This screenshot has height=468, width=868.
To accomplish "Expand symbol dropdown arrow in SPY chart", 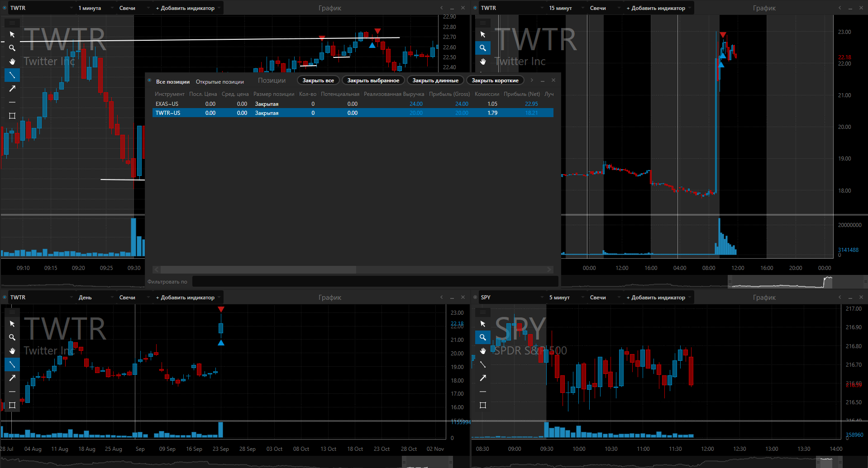I will (542, 298).
